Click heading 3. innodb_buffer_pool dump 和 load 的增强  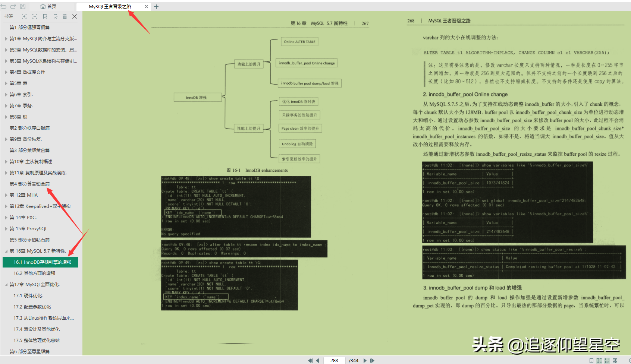(472, 288)
